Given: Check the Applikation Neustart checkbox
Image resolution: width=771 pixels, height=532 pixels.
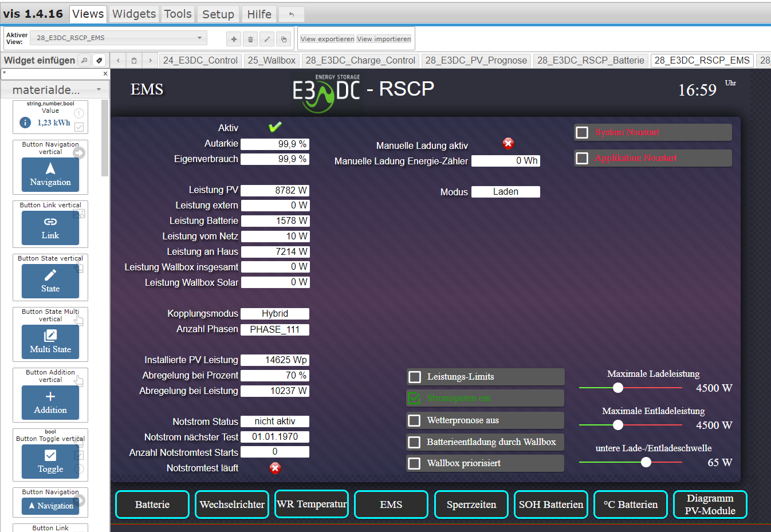Looking at the screenshot, I should pyautogui.click(x=582, y=158).
